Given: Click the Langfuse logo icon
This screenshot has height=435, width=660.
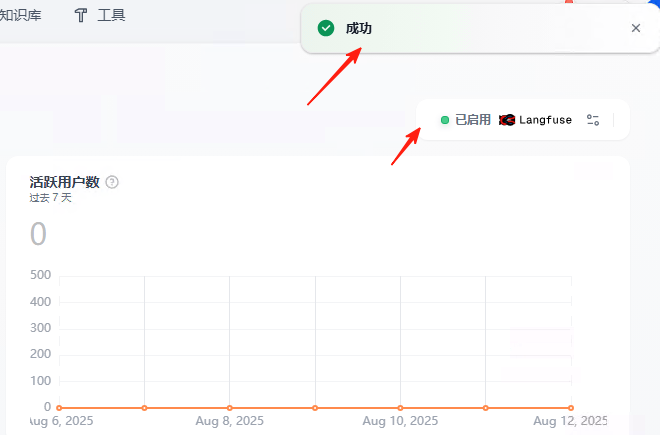Looking at the screenshot, I should pyautogui.click(x=507, y=120).
